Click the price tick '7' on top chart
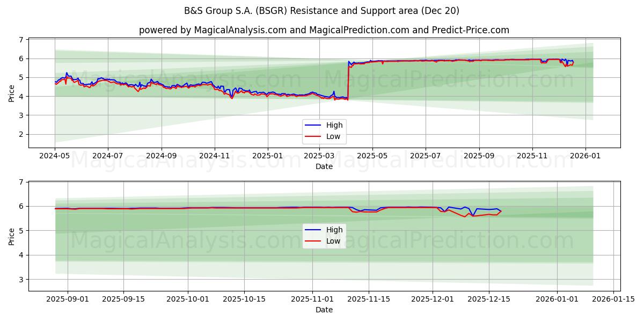This screenshot has height=322, width=644. [20, 40]
